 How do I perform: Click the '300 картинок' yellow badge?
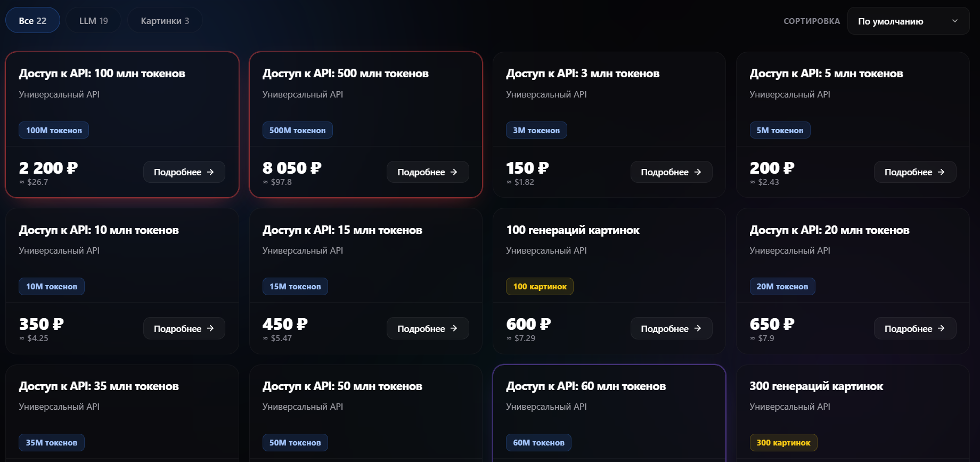pyautogui.click(x=783, y=442)
